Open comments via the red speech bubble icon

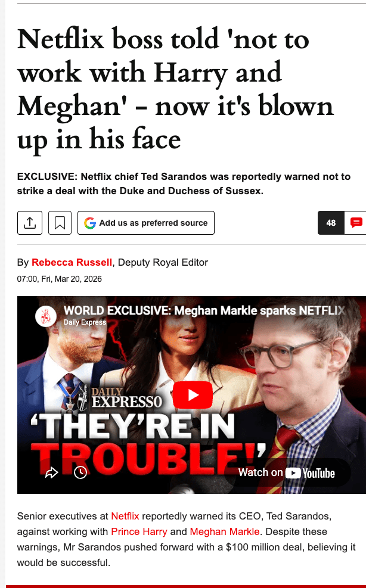(x=356, y=223)
